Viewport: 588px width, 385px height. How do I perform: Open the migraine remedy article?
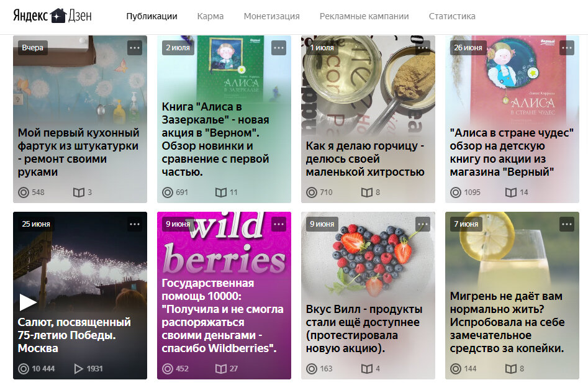pos(507,322)
